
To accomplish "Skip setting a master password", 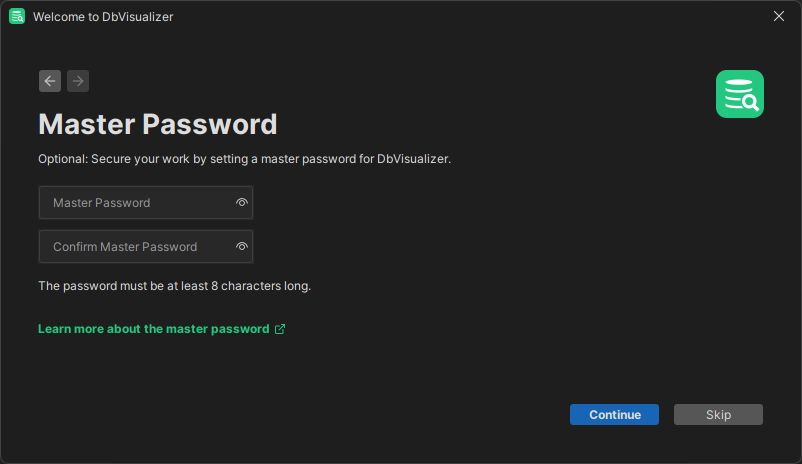I will [718, 415].
